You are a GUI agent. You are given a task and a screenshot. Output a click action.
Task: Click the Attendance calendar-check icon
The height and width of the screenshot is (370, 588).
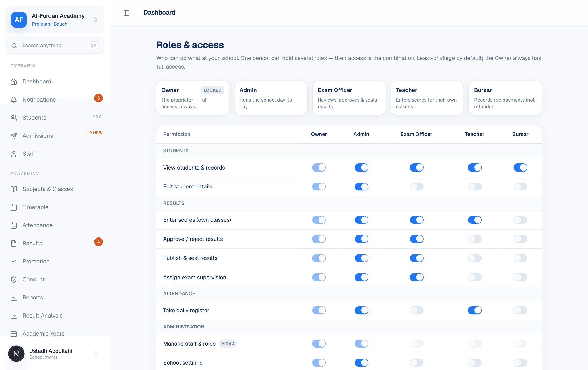[x=14, y=225]
